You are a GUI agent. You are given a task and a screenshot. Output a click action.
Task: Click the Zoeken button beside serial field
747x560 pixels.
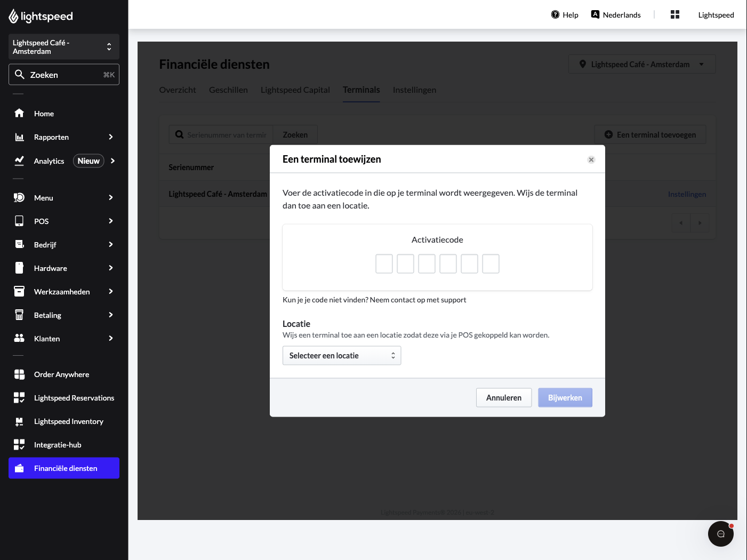point(295,134)
